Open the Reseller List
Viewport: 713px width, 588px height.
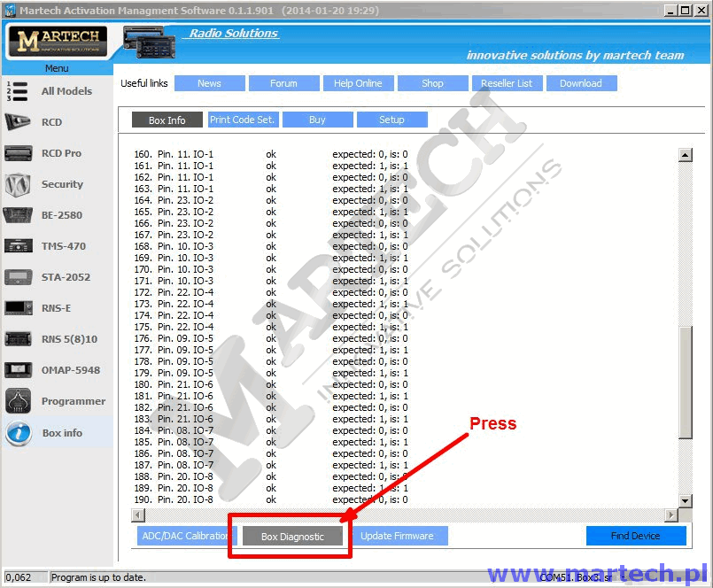(507, 83)
